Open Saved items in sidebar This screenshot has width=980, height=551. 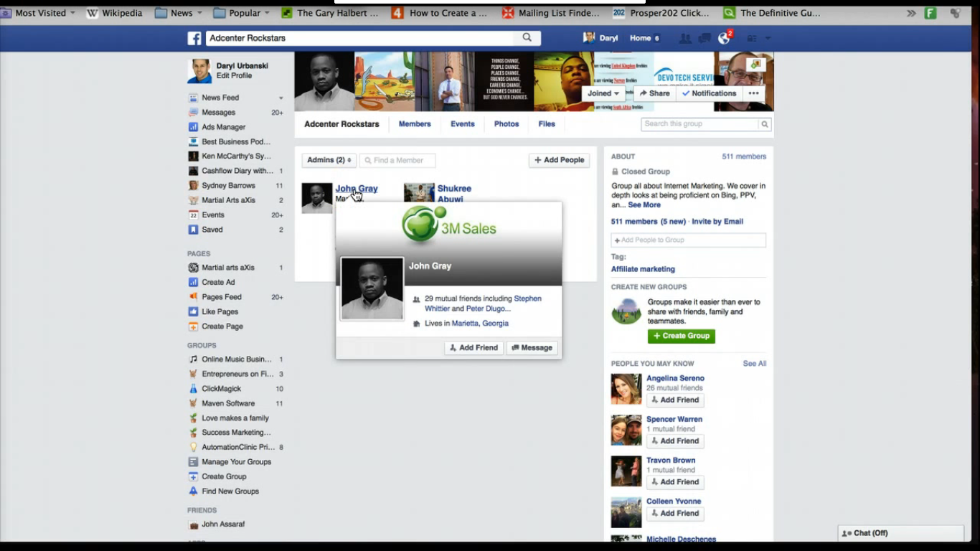point(212,230)
